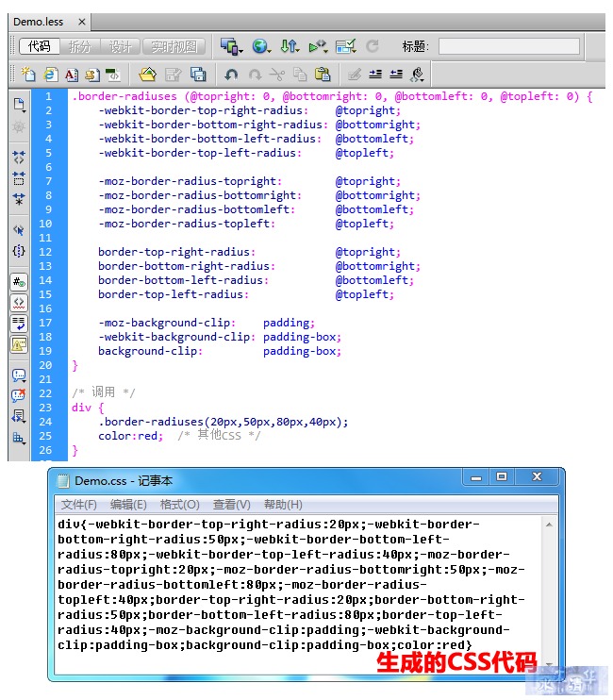The width and height of the screenshot is (613, 700).
Task: Click inside the Notepad CSS text area
Action: pos(299,593)
